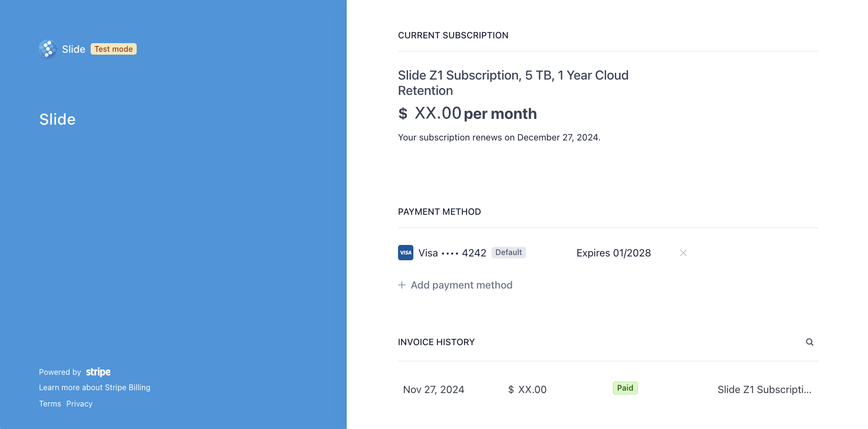Click the Powered by text
The width and height of the screenshot is (868, 429).
coord(60,372)
